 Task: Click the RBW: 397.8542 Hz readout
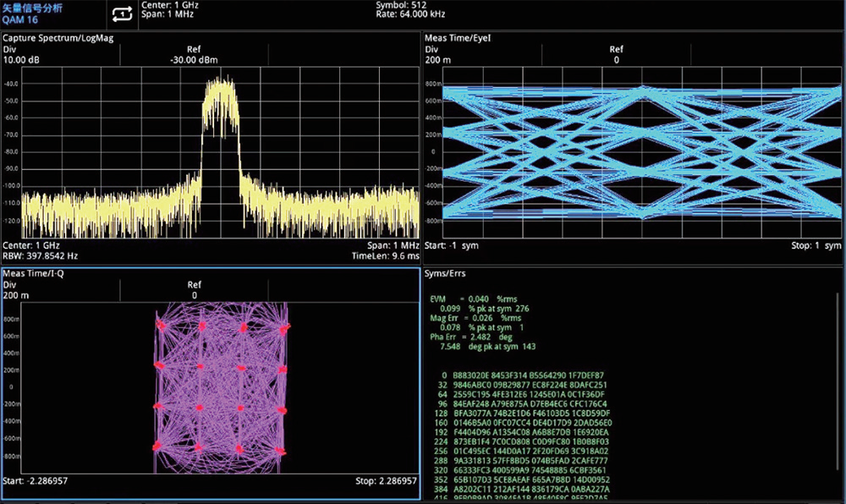pos(41,255)
